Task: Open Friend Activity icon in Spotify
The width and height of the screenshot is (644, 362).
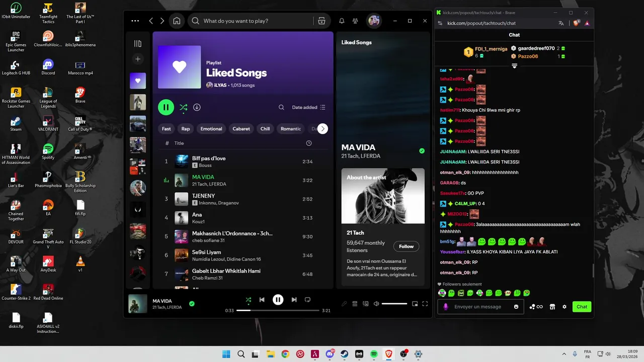Action: point(355,21)
